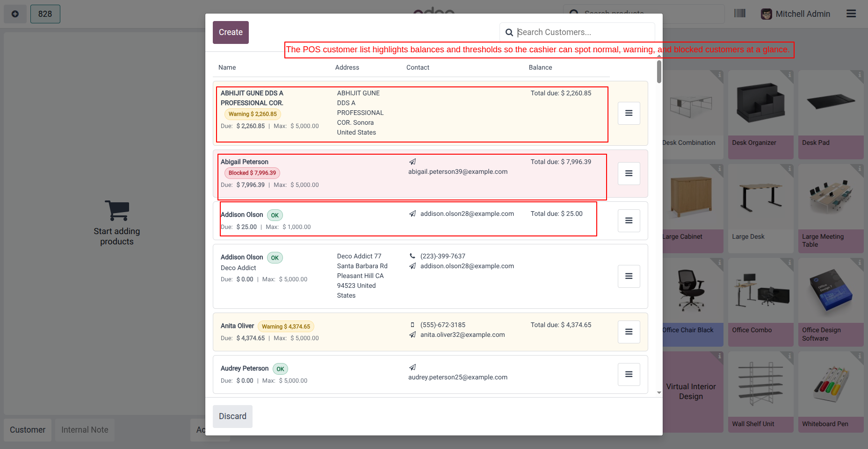Click email addison.olson28@example.com in Deco Addict row
Screen dimensions: 868x449
coord(467,266)
